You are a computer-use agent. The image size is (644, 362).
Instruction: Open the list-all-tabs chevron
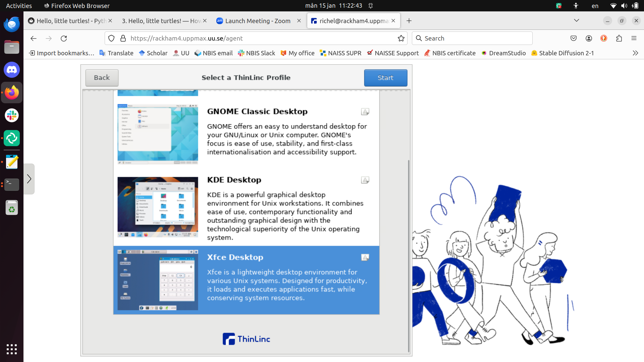(x=577, y=20)
